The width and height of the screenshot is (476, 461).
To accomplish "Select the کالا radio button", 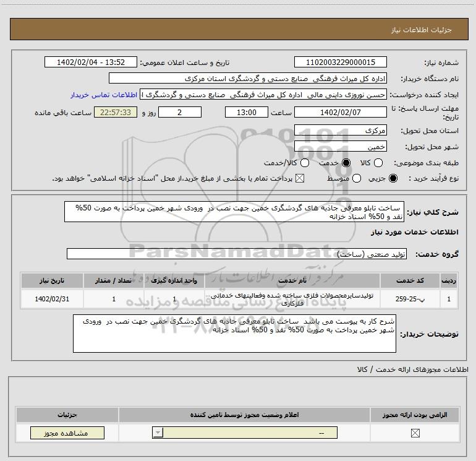I will click(378, 163).
